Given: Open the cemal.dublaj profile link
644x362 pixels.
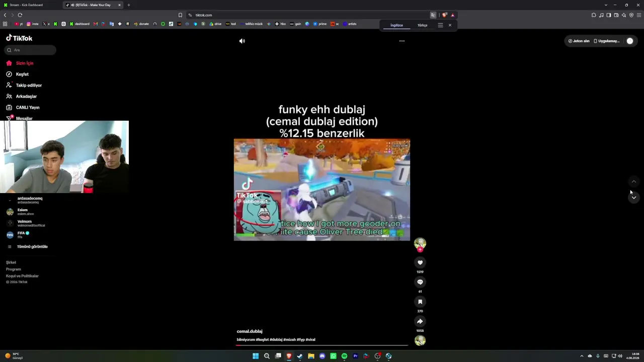Looking at the screenshot, I should click(x=250, y=331).
